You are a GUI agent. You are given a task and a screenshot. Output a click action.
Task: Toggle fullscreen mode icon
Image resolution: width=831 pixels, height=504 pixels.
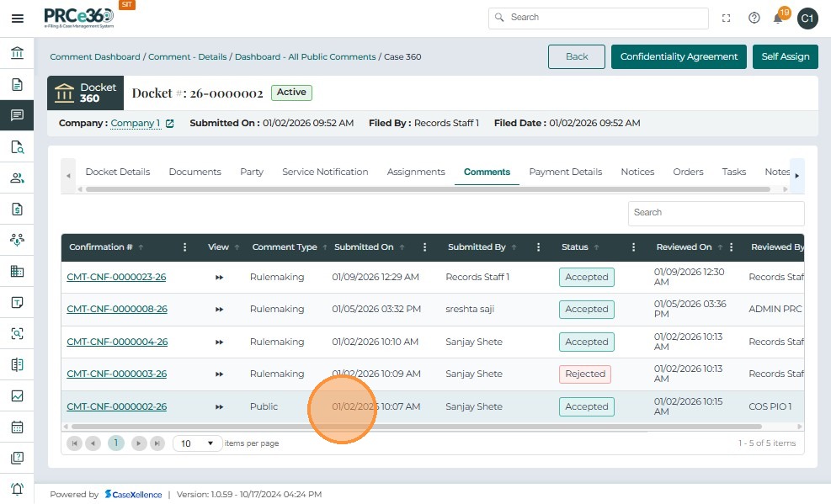727,18
